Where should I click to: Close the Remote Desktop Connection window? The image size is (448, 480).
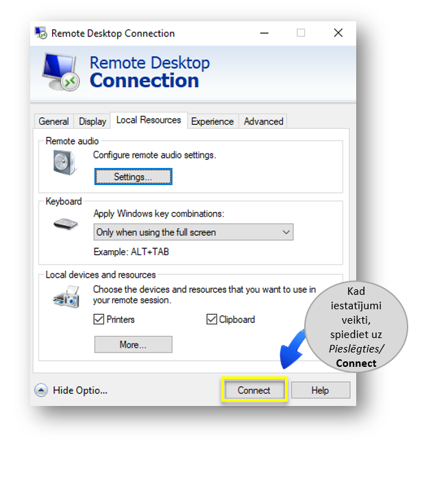(x=338, y=33)
